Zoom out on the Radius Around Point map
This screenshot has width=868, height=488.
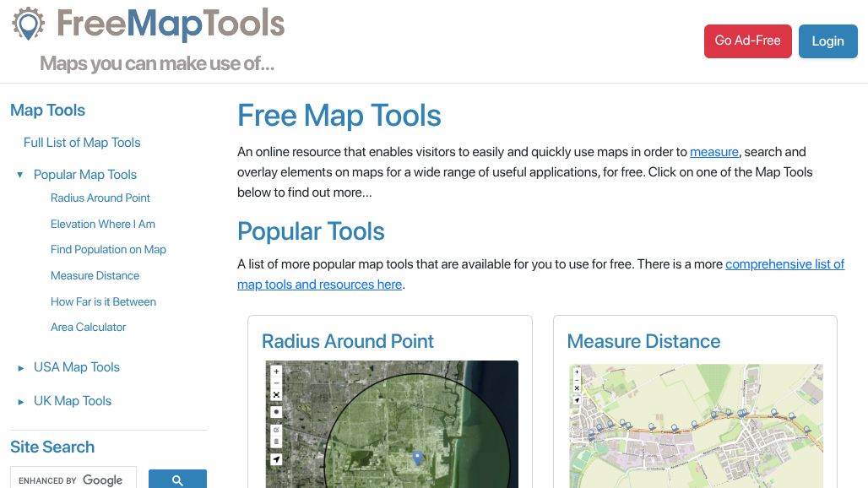point(275,382)
